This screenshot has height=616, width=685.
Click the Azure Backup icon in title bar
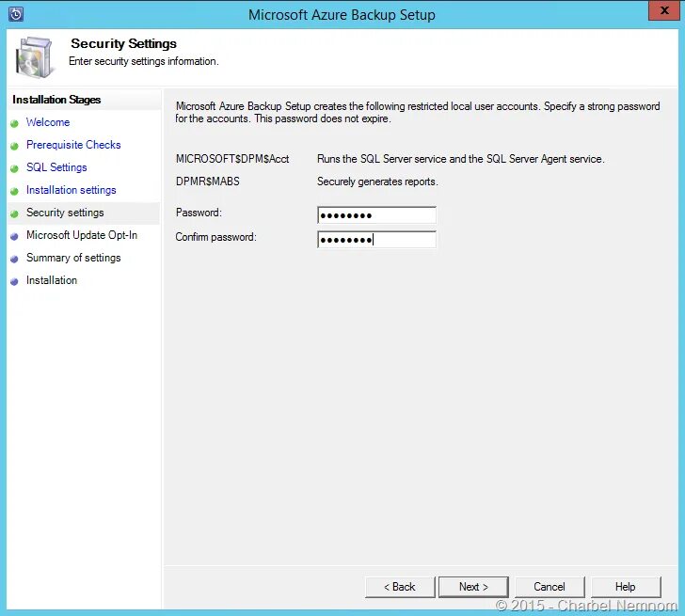click(16, 14)
